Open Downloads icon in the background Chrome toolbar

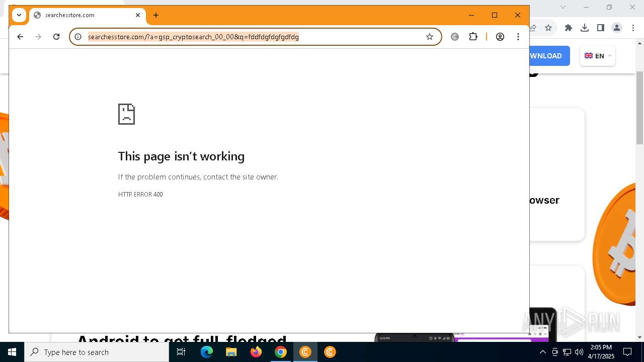point(585,28)
